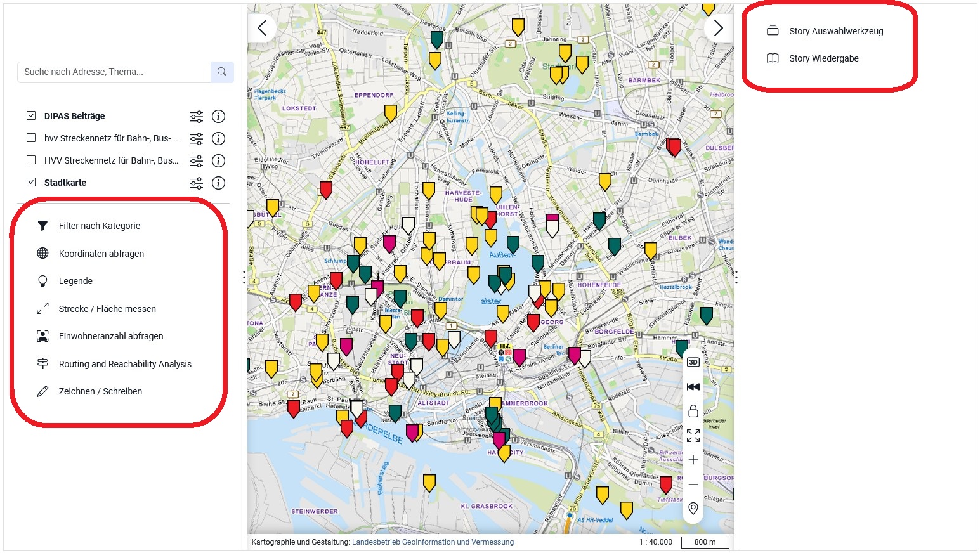Toggle full screen map view
Image resolution: width=980 pixels, height=553 pixels.
click(x=693, y=436)
